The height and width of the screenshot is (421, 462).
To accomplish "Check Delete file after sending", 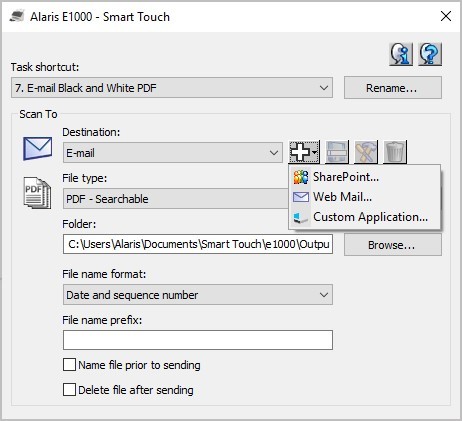I will point(69,389).
